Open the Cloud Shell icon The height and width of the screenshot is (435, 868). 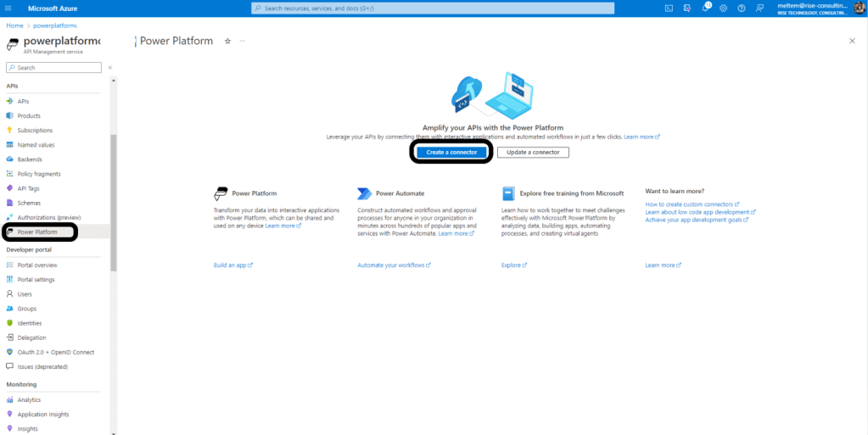coord(669,8)
